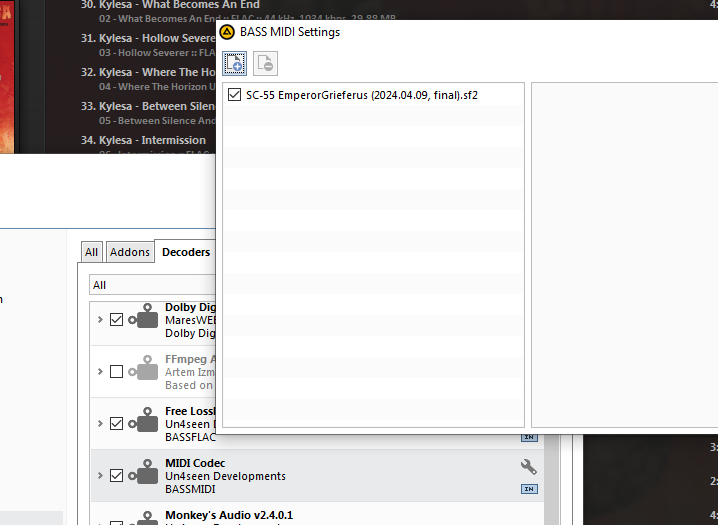Image resolution: width=718 pixels, height=525 pixels.
Task: Click the BASSMIDI label
Action: tap(190, 489)
